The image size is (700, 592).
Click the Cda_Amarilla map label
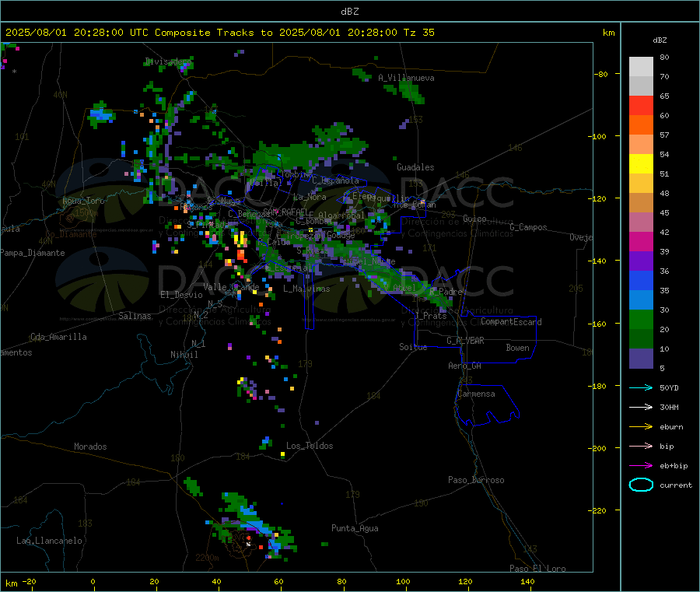click(x=58, y=337)
